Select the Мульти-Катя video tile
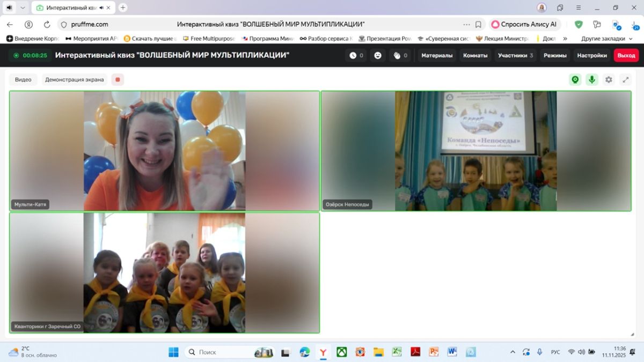 tap(164, 150)
